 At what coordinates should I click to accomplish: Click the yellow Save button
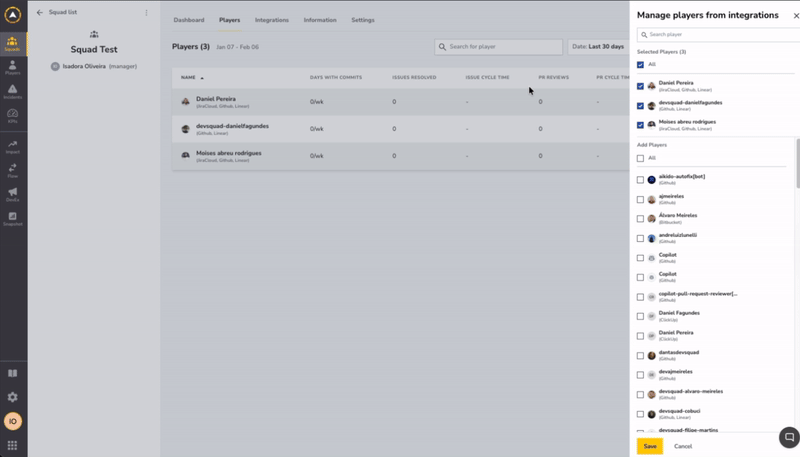tap(649, 446)
